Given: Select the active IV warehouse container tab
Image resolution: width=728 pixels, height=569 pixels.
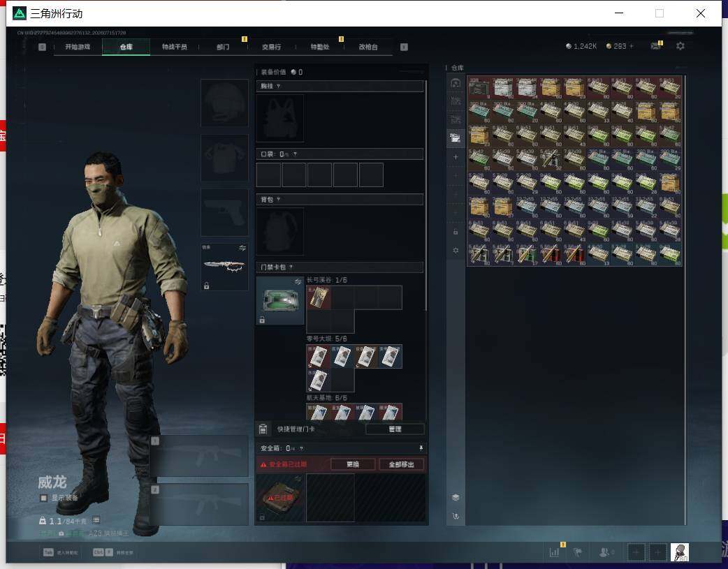Looking at the screenshot, I should pyautogui.click(x=456, y=138).
